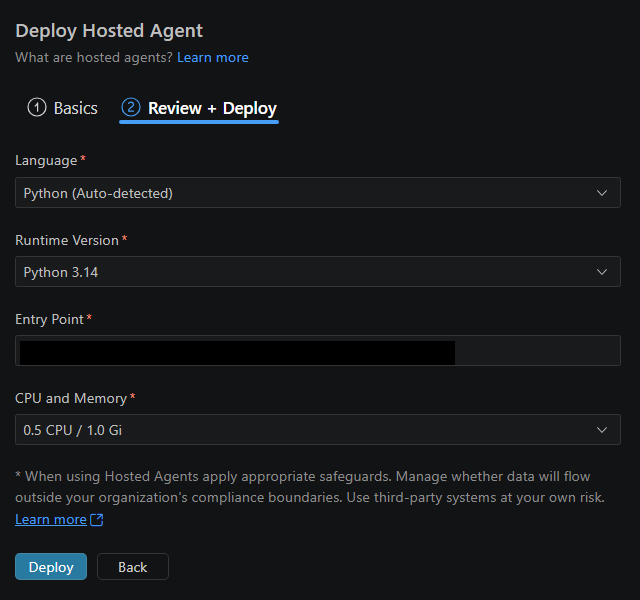
Task: Click the chevron arrow in the CPU and Memory field
Action: click(602, 430)
